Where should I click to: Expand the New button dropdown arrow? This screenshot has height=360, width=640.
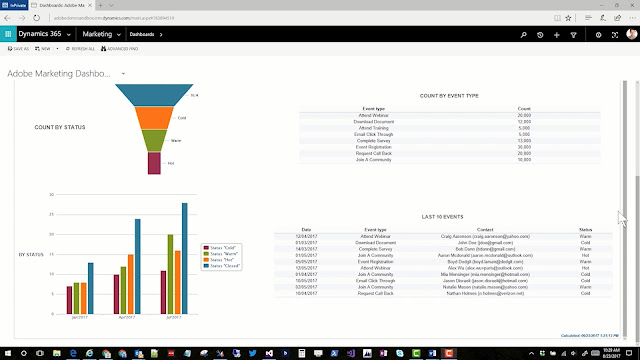(57, 49)
